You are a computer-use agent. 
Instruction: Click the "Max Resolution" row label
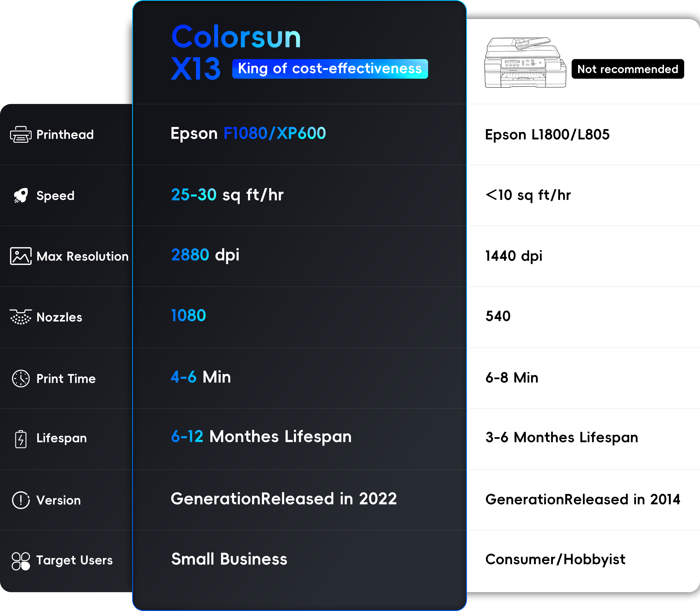[82, 256]
